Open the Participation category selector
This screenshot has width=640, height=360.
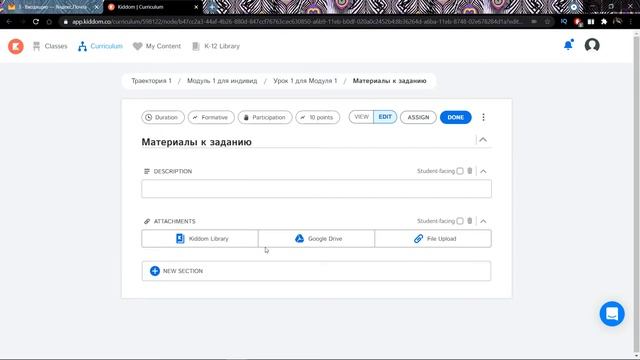tap(265, 117)
